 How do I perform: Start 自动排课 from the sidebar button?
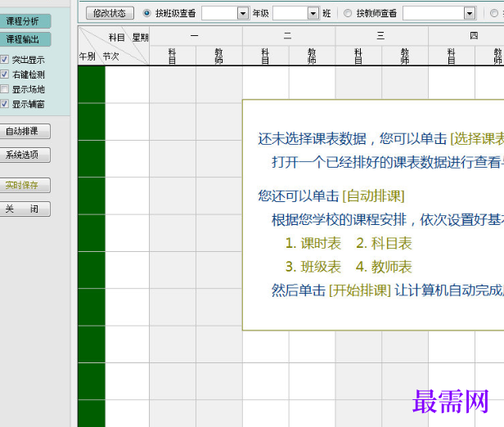click(x=25, y=131)
